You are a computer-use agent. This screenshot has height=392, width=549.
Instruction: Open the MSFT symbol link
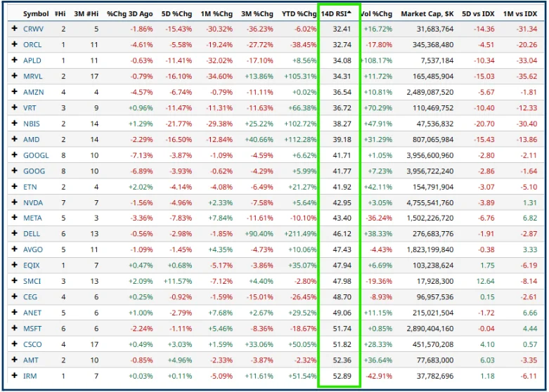tap(32, 329)
